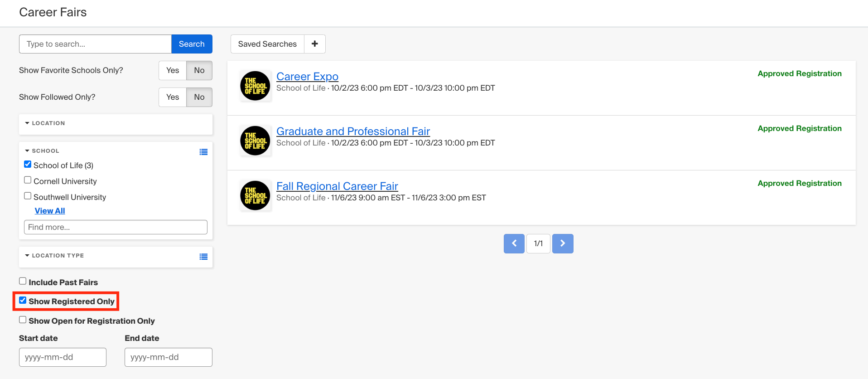Click Approved Registration for Graduate and Professional Fair
Viewport: 868px width, 379px height.
click(800, 128)
